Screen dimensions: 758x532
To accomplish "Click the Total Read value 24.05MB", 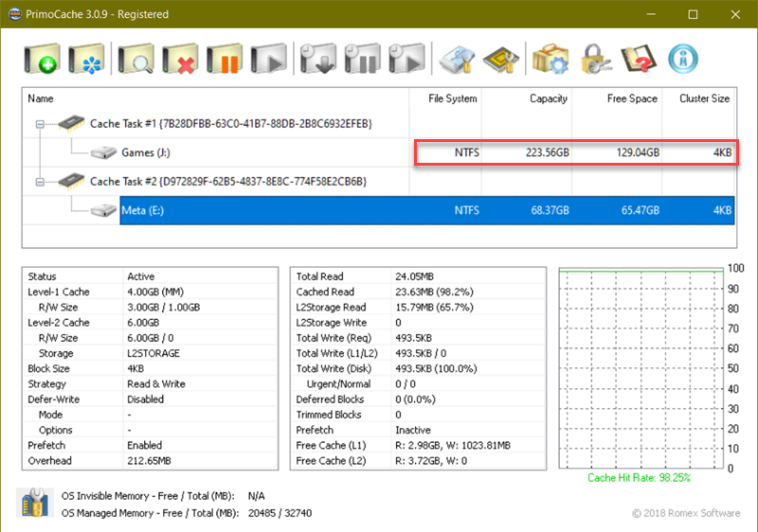I will 414,276.
